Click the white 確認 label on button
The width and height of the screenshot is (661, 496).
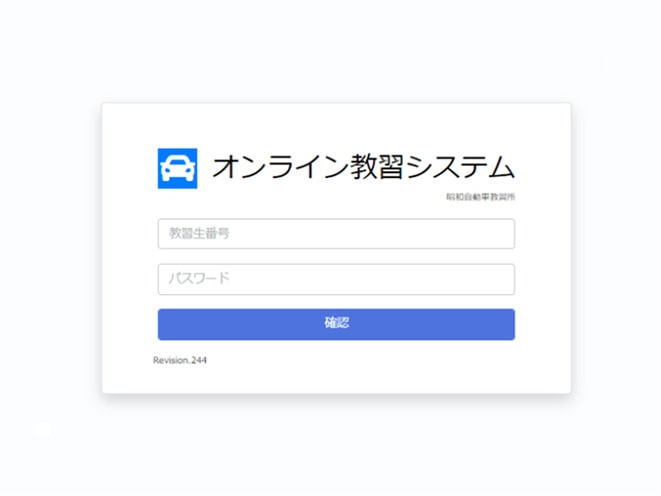(337, 323)
